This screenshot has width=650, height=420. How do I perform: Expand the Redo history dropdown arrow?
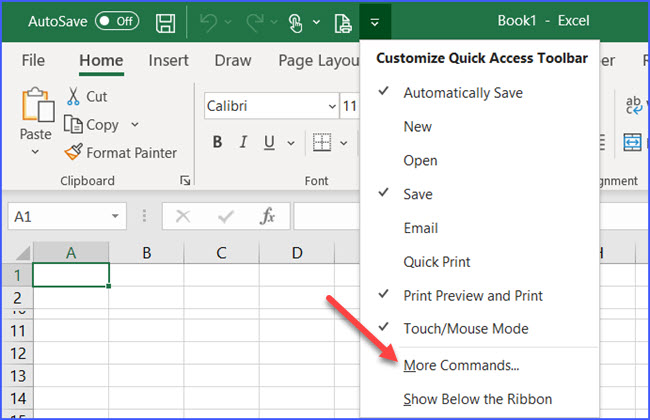[x=274, y=22]
